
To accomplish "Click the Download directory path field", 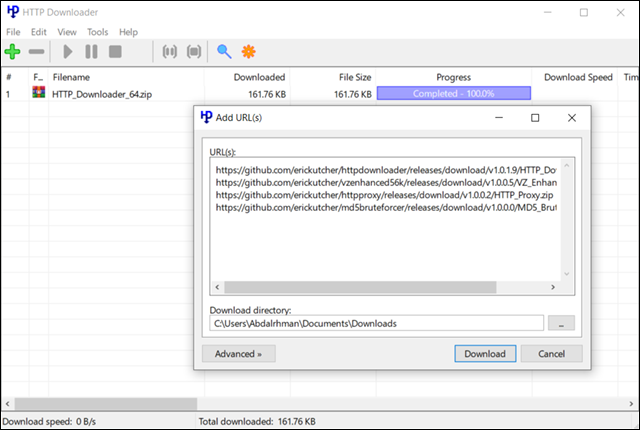I will (x=376, y=323).
